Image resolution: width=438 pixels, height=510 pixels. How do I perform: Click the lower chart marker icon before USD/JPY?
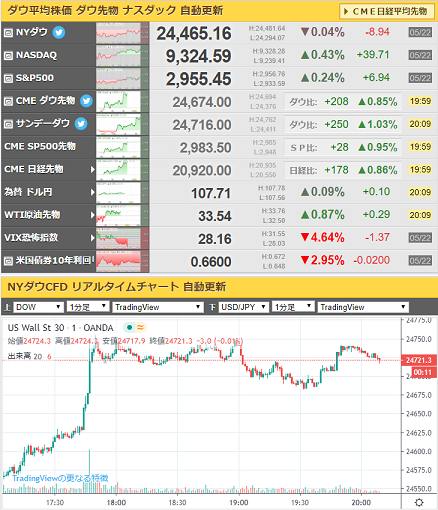pyautogui.click(x=212, y=307)
